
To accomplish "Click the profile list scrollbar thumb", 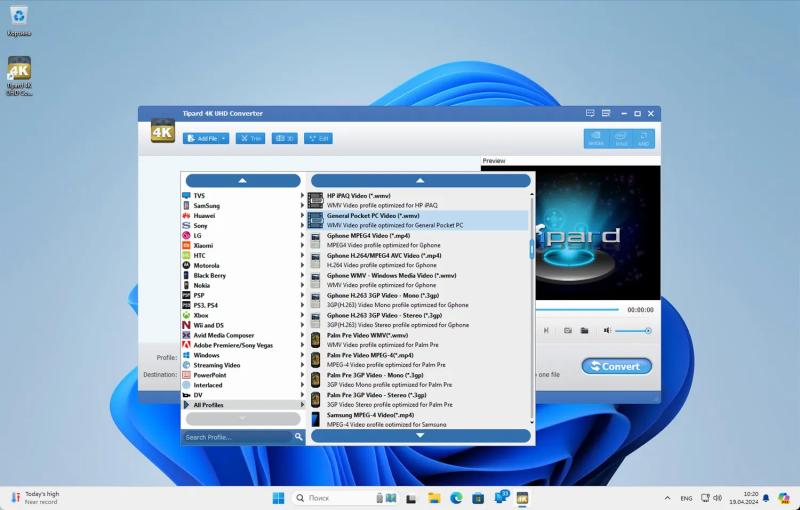I will [532, 249].
